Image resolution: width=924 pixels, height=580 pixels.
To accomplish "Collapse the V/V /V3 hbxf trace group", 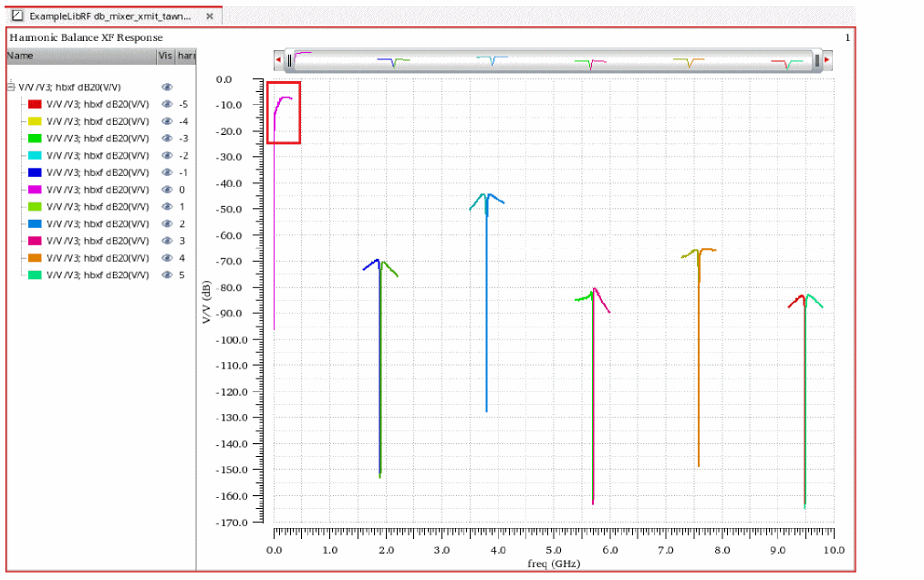I will [x=10, y=88].
